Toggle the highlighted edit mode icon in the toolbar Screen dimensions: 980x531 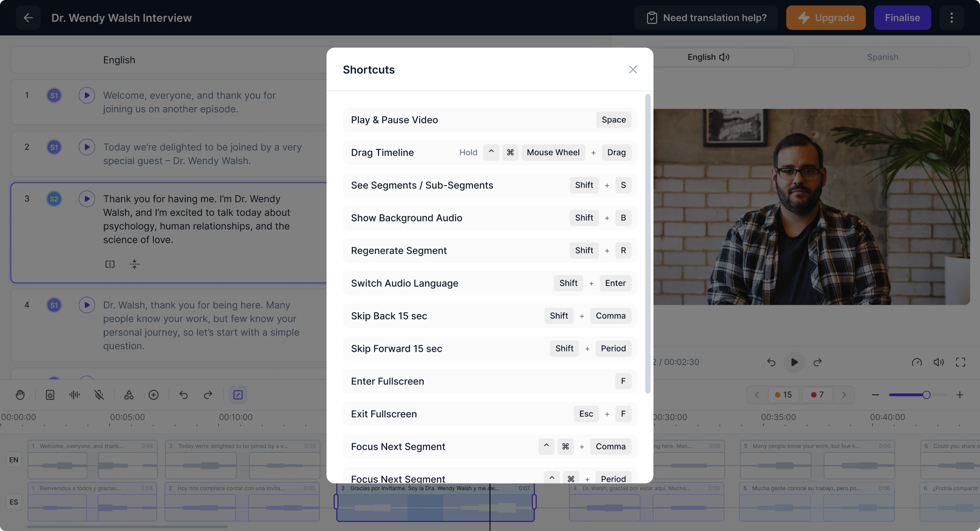click(238, 395)
